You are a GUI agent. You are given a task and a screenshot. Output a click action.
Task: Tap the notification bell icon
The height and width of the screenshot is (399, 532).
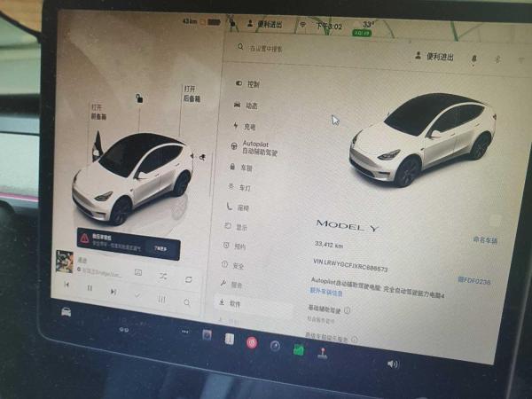point(474,59)
